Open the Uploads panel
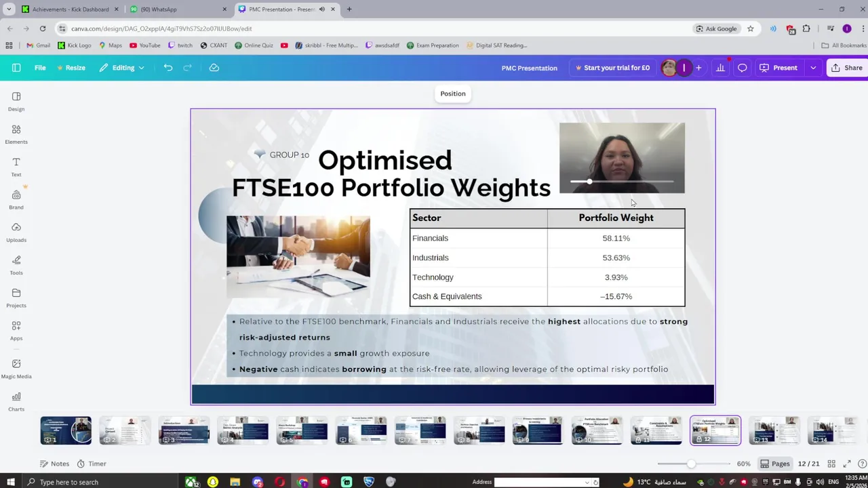The image size is (868, 488). point(16,232)
